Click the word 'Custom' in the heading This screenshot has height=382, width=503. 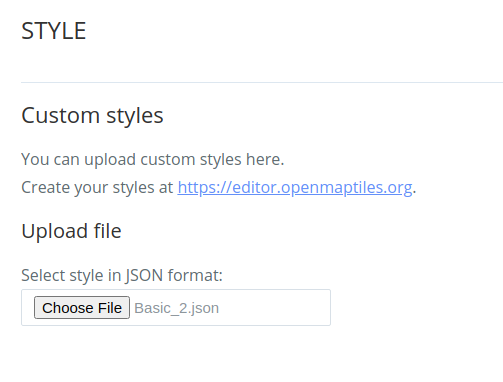point(60,116)
